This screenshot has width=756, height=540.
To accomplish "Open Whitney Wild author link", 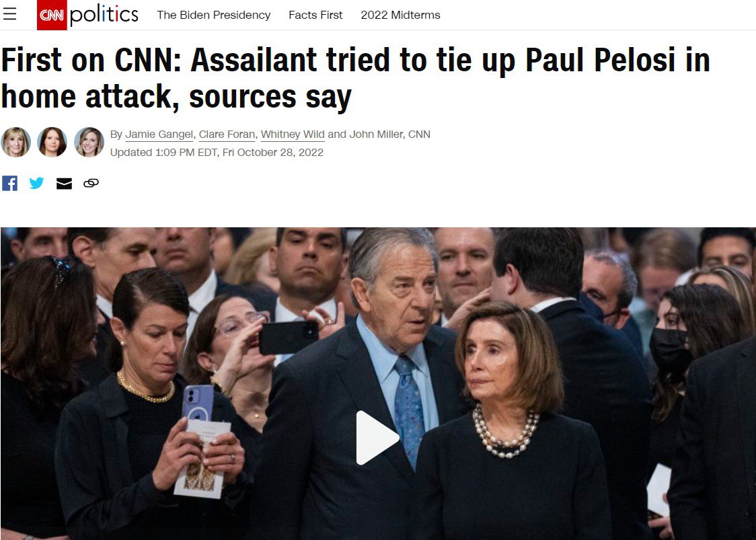I will (x=293, y=134).
